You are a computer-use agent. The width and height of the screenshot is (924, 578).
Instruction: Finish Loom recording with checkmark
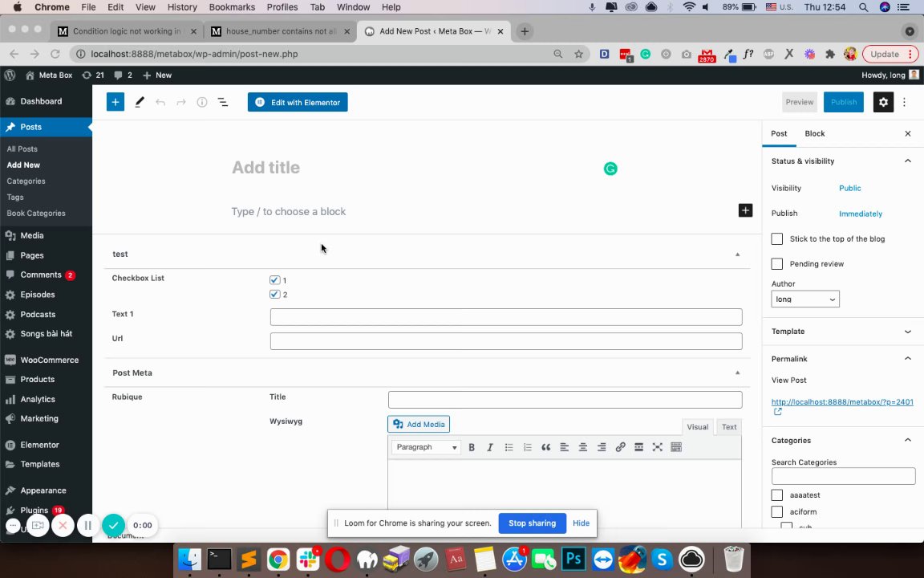(x=113, y=525)
